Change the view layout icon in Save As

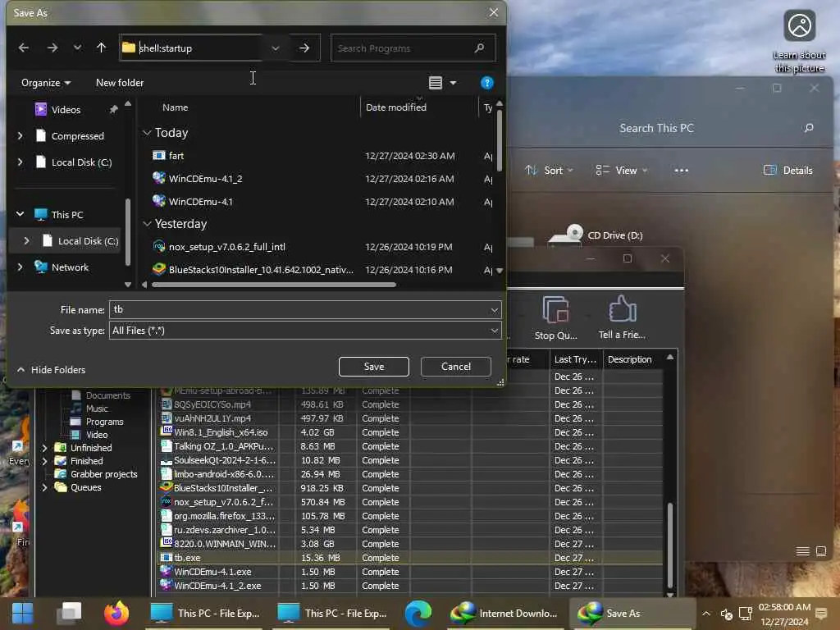pyautogui.click(x=436, y=83)
